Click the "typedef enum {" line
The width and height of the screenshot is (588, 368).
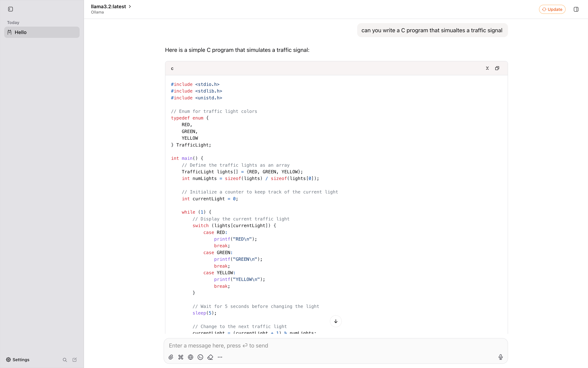[190, 118]
